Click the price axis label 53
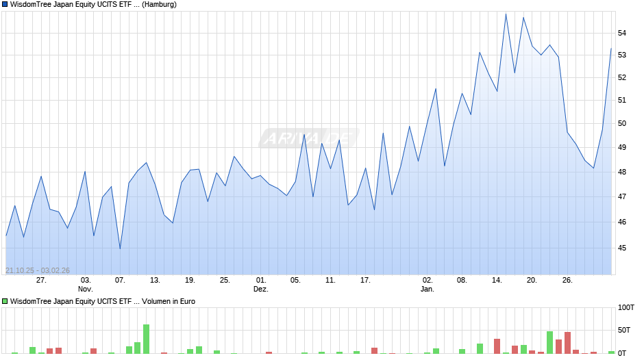This screenshot has width=644, height=360. (622, 55)
